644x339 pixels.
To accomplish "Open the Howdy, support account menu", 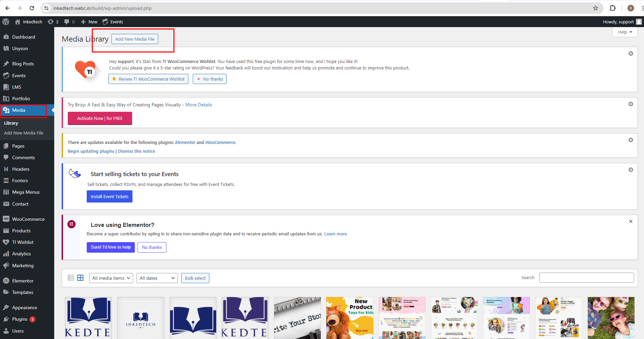I will point(622,22).
